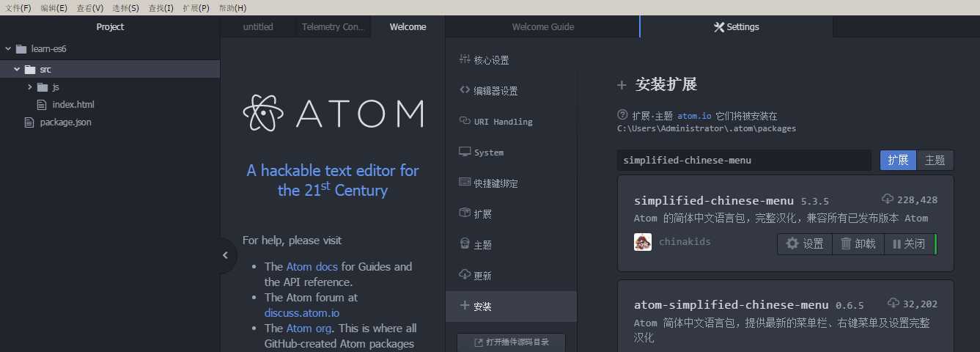980x352 pixels.
Task: Click the package.json file icon
Action: click(30, 122)
